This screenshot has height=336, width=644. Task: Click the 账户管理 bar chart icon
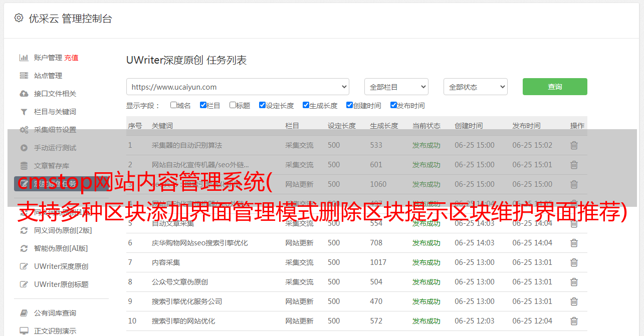tap(24, 58)
